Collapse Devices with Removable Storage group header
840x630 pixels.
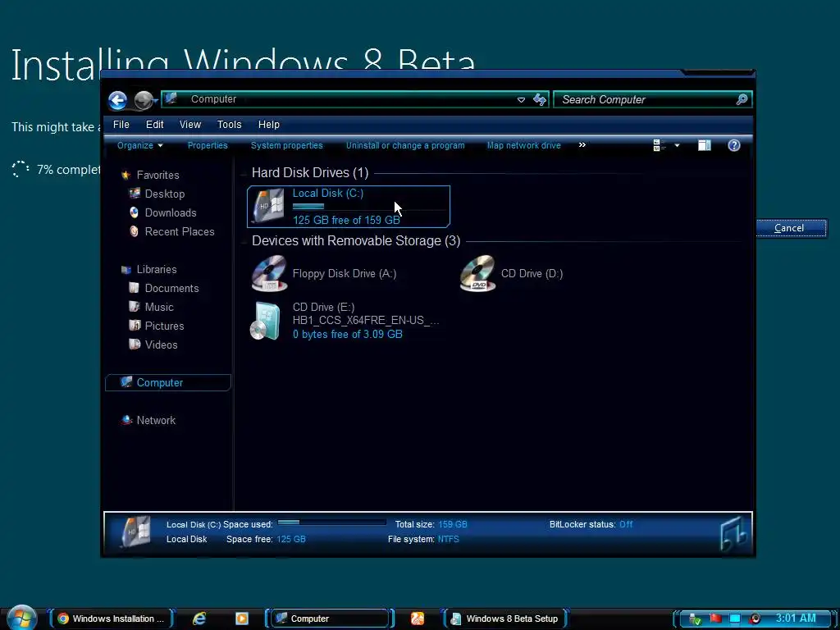tap(356, 240)
